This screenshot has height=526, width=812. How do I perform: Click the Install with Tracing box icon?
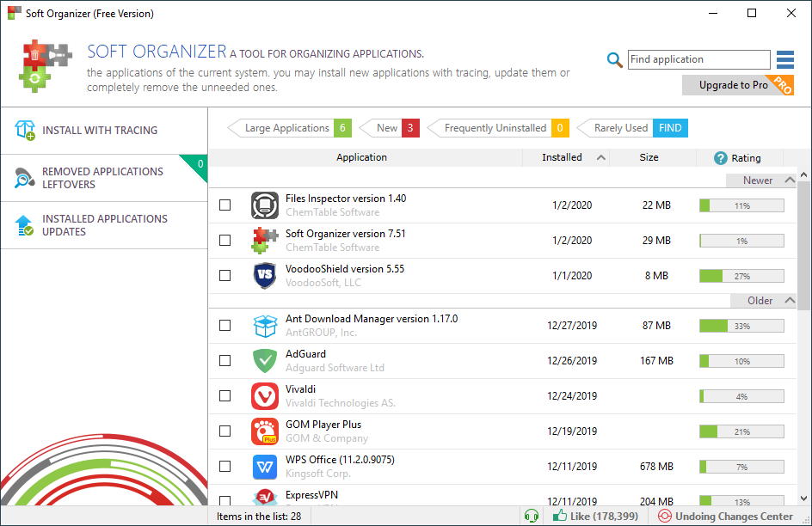[25, 131]
